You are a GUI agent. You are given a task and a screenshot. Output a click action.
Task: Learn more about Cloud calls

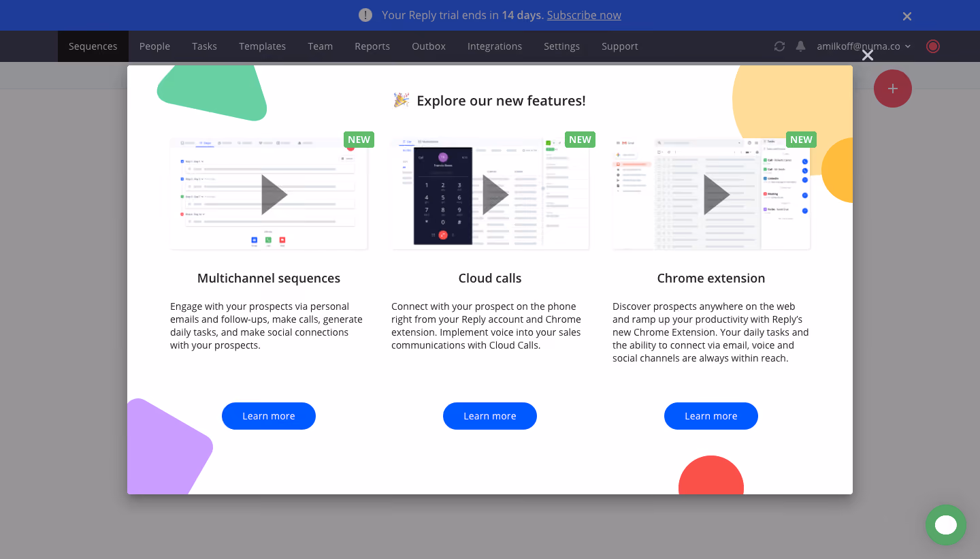[x=490, y=416]
